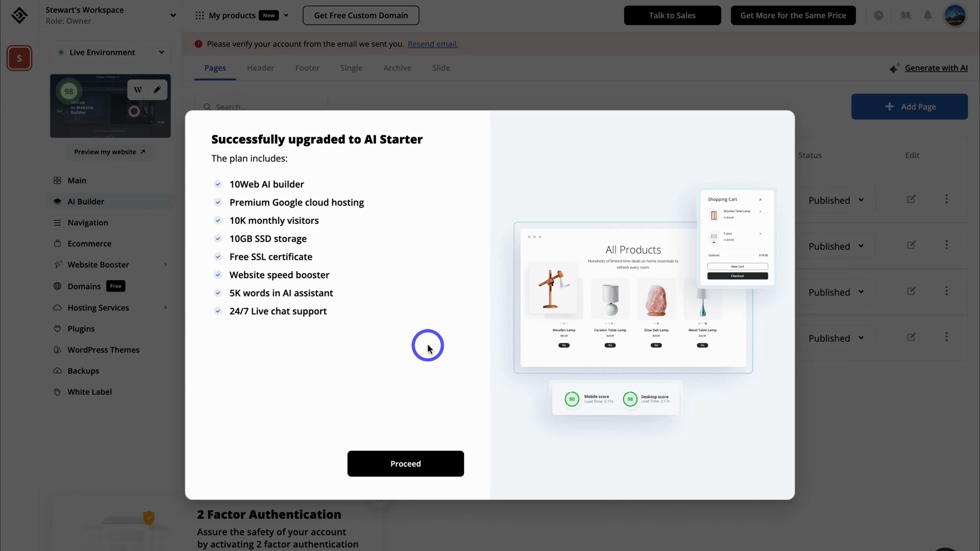Click the Search pages input field
This screenshot has width=980, height=551.
pos(261,107)
